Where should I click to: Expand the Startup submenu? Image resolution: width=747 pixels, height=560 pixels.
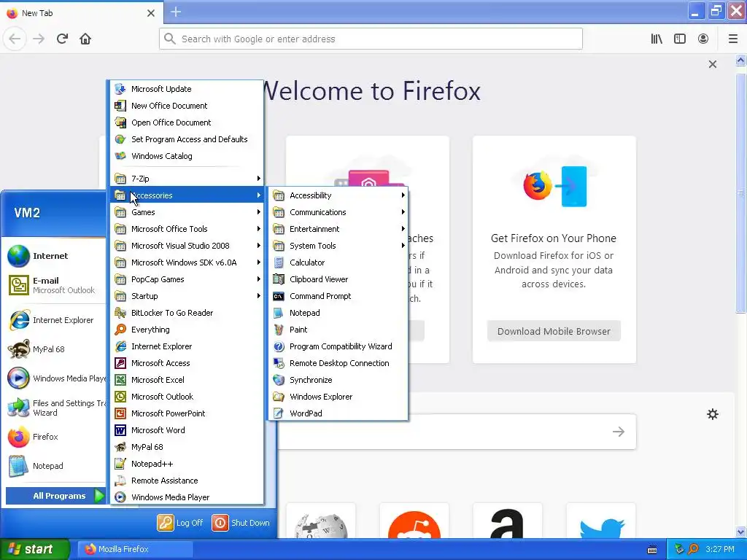[x=187, y=296]
